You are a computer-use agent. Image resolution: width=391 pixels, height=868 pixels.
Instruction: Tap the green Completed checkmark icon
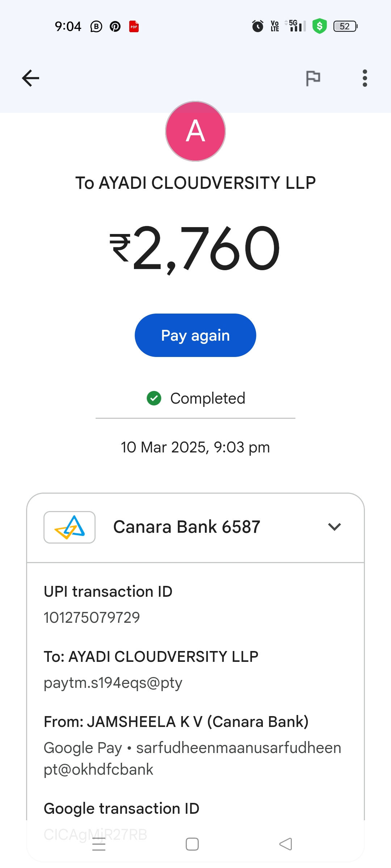(x=154, y=398)
